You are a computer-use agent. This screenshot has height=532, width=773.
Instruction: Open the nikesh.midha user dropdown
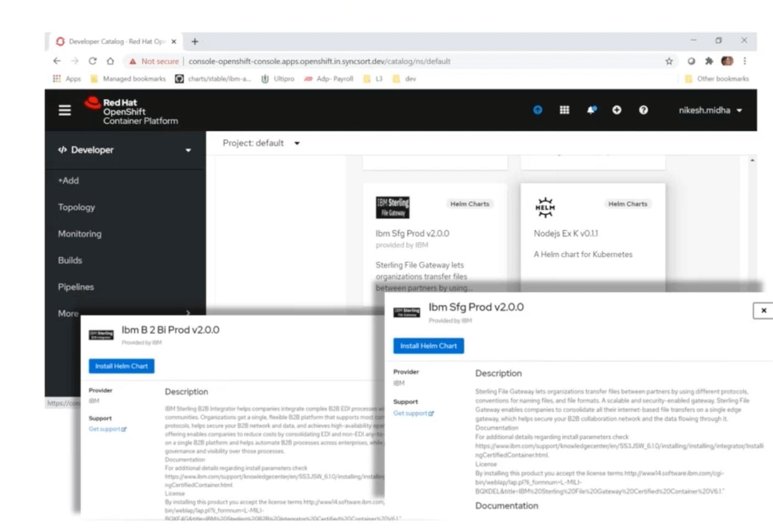pyautogui.click(x=710, y=110)
